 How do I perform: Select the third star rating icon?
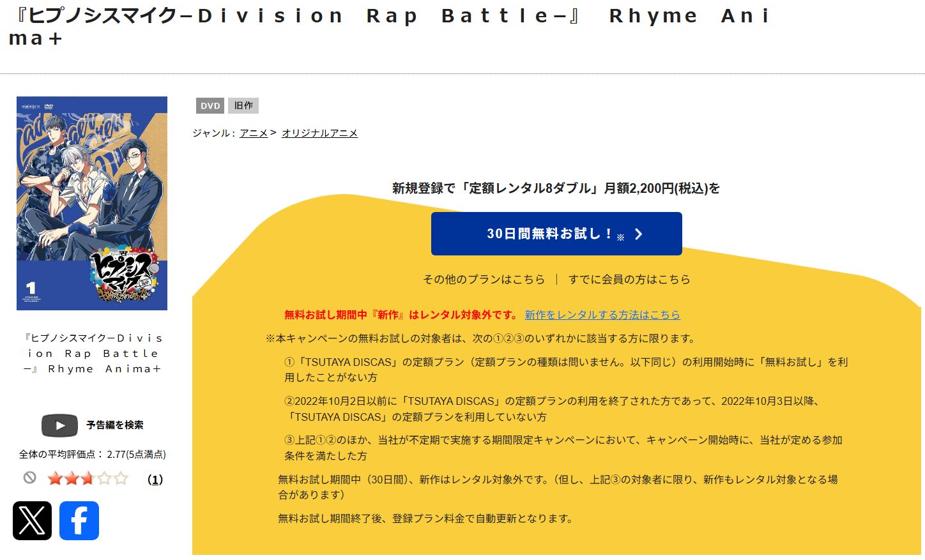pos(88,478)
